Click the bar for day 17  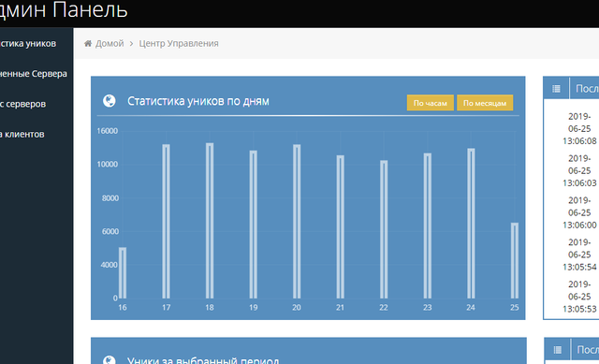[167, 222]
